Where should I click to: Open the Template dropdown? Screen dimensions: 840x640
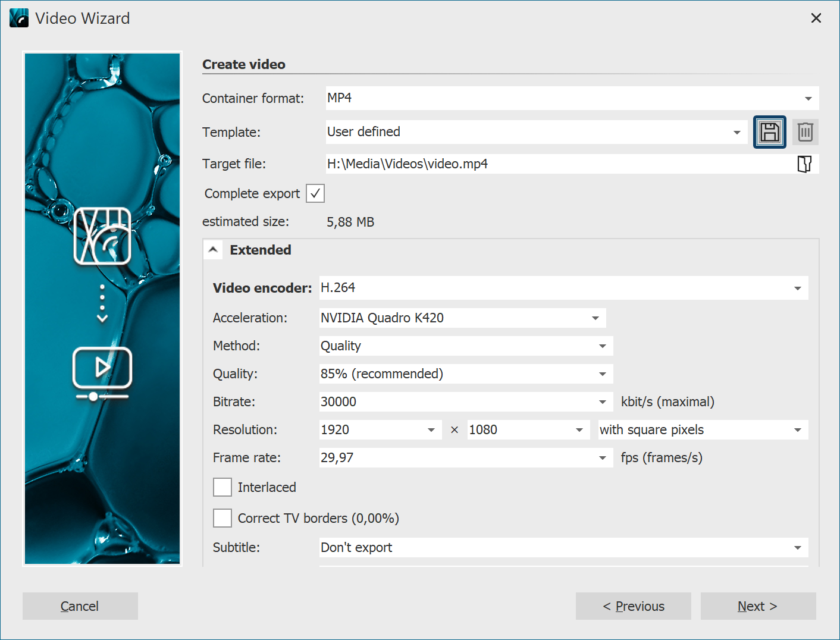click(x=736, y=133)
